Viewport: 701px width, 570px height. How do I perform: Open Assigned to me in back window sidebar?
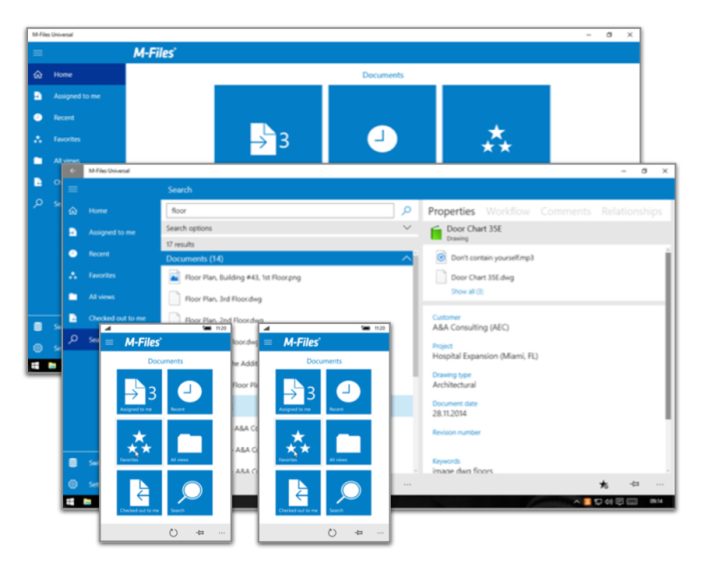pyautogui.click(x=77, y=96)
